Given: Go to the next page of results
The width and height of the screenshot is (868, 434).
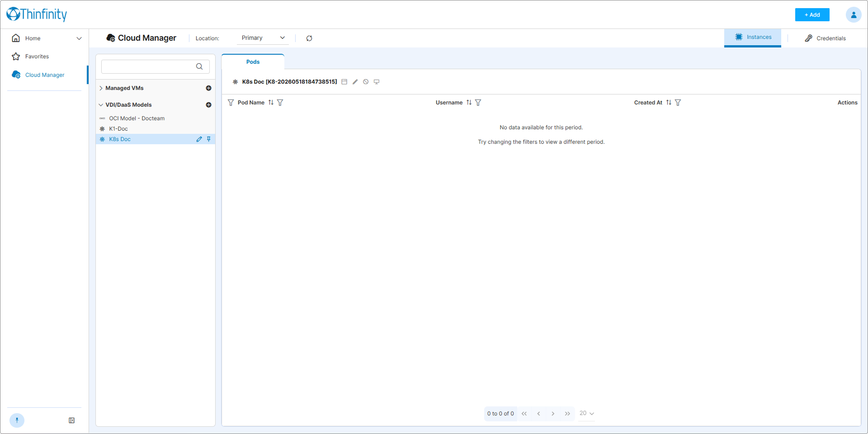Looking at the screenshot, I should click(x=553, y=414).
